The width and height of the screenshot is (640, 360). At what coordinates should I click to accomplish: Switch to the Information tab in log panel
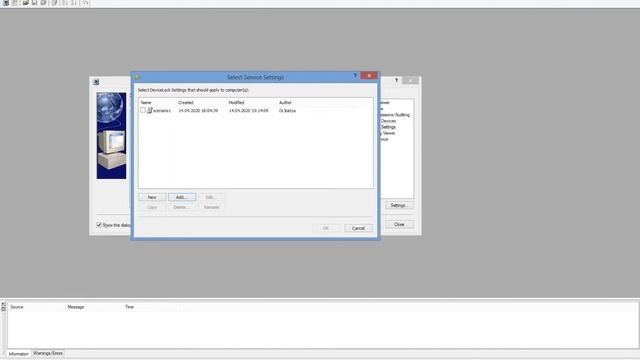pyautogui.click(x=18, y=353)
